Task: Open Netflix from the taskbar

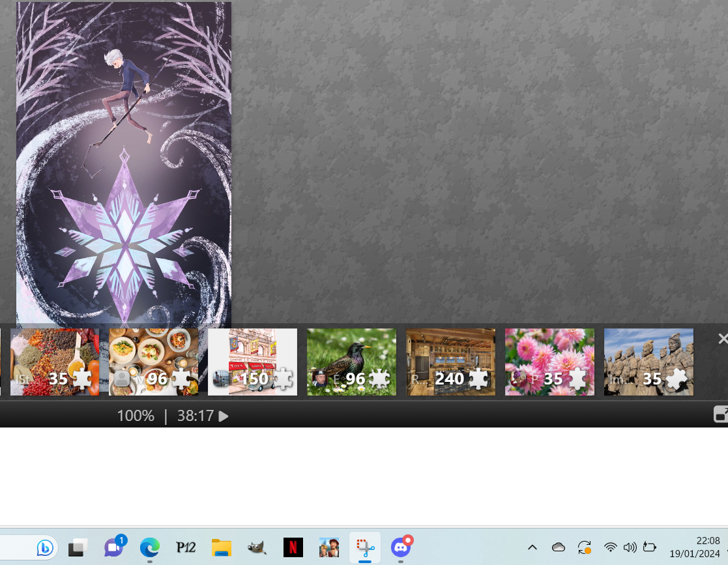Action: pyautogui.click(x=293, y=548)
